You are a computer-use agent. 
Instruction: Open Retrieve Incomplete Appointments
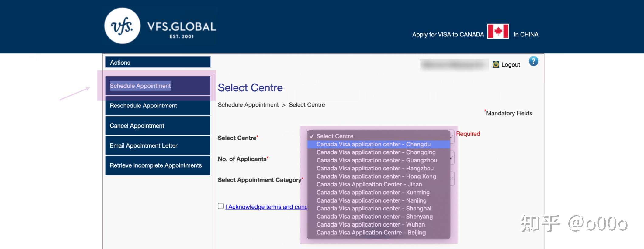tap(158, 165)
